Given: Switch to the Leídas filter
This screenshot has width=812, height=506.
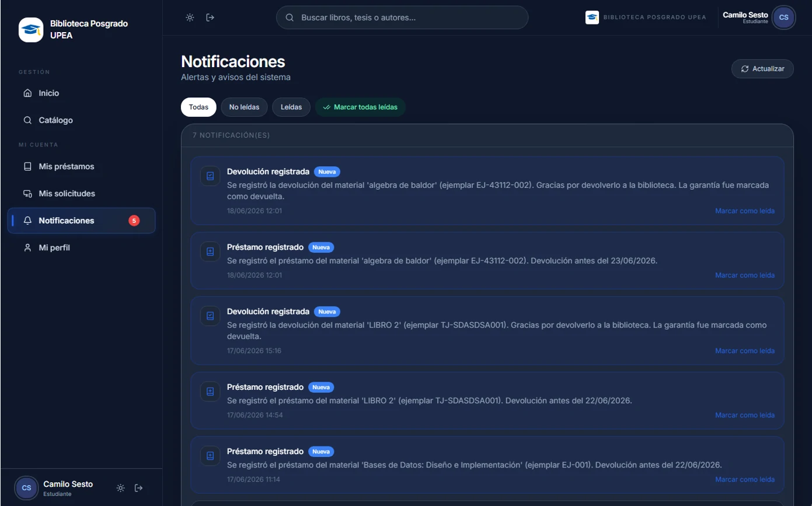Looking at the screenshot, I should pyautogui.click(x=291, y=107).
